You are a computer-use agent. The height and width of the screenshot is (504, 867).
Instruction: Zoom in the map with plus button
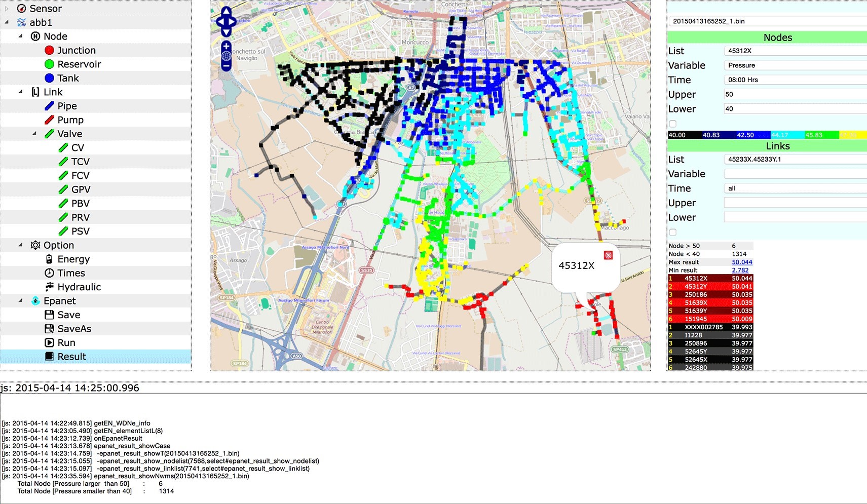click(226, 46)
